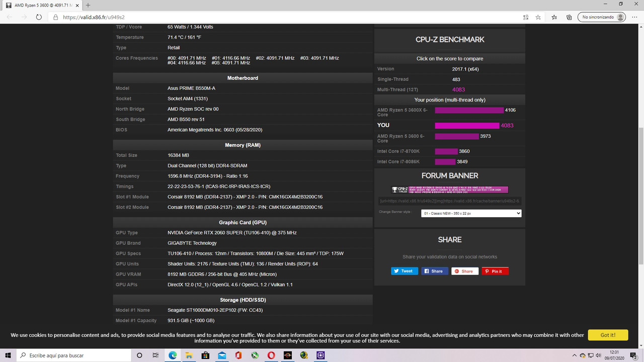Viewport: 644px width, 362px height.
Task: Click the Storage (HDD/SSD) section header
Action: pyautogui.click(x=243, y=300)
